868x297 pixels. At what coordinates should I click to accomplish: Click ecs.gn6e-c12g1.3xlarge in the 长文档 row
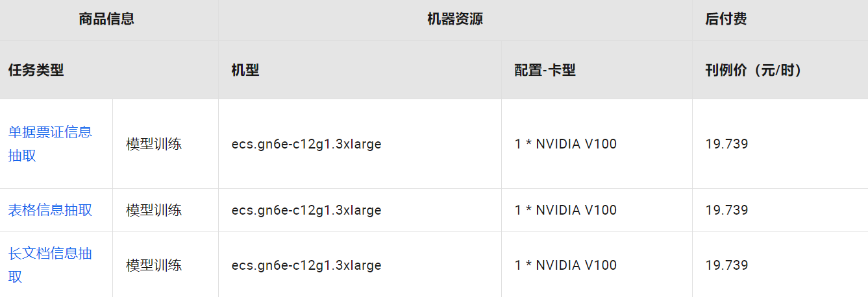pyautogui.click(x=306, y=265)
